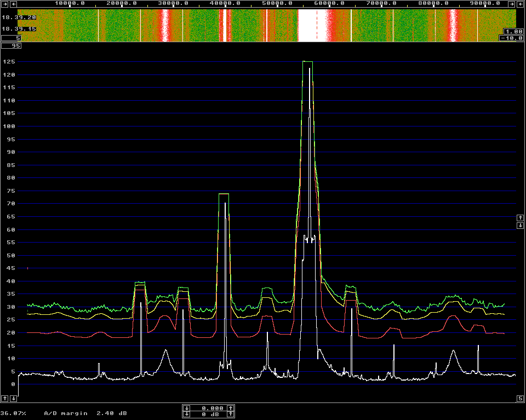This screenshot has height=420, width=526.
Task: Click the down arrow left of the 0 dB value
Action: 187,415
